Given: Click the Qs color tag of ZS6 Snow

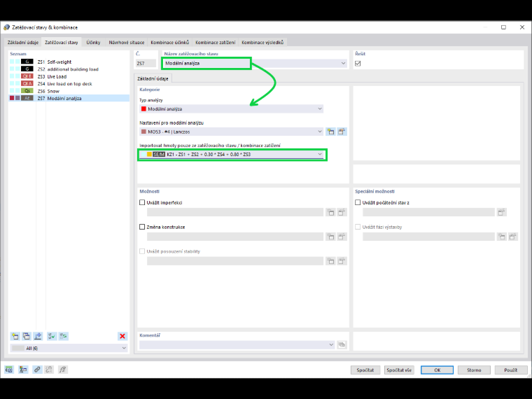Looking at the screenshot, I should click(27, 91).
